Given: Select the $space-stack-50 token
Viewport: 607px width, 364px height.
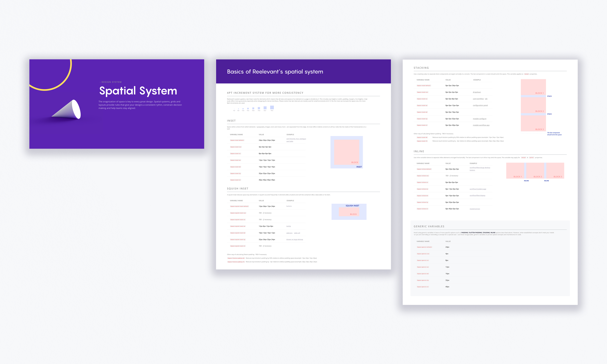Looking at the screenshot, I should click(x=422, y=138).
